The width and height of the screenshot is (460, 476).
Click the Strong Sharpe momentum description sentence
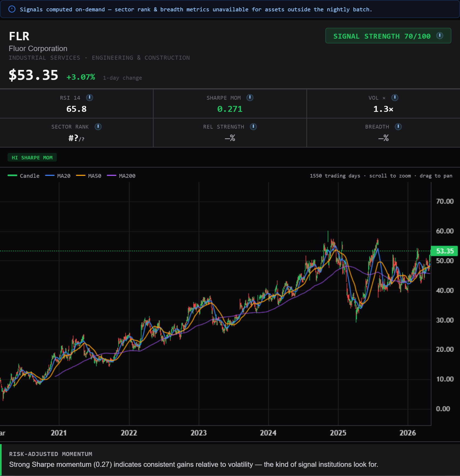coord(194,464)
